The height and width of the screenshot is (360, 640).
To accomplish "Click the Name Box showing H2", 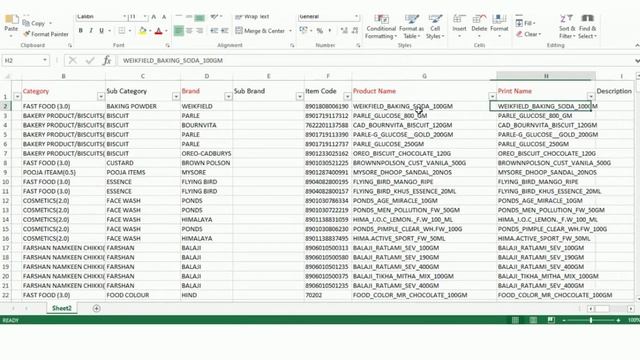I will coord(25,60).
